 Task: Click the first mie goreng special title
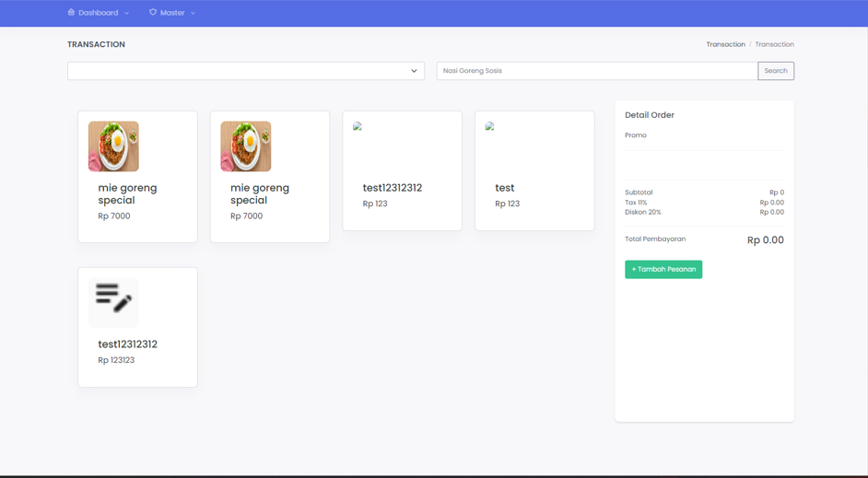click(x=127, y=193)
